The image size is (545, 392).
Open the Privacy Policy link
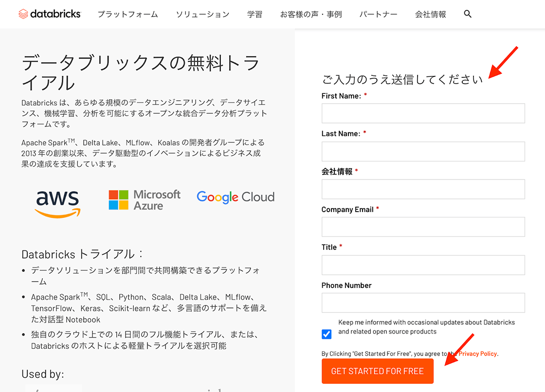pyautogui.click(x=478, y=354)
